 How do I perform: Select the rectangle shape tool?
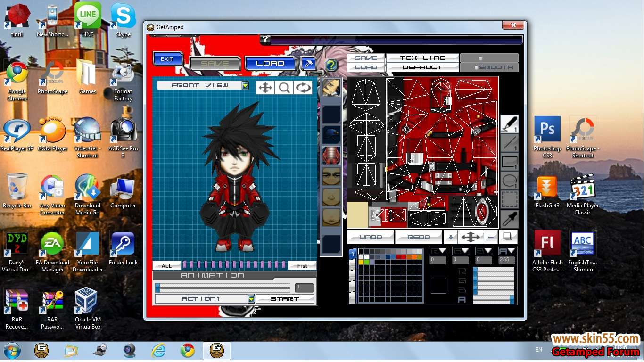point(509,162)
